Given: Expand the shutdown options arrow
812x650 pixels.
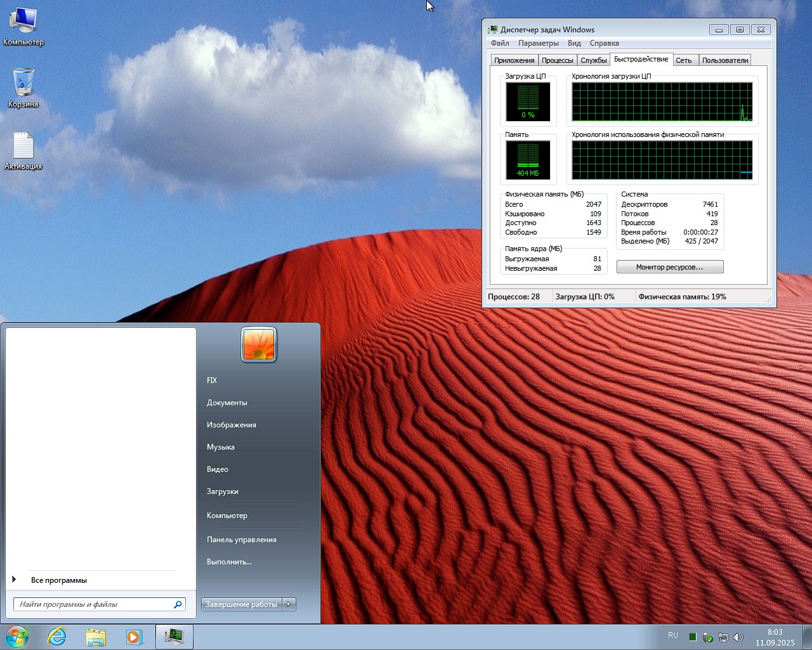Looking at the screenshot, I should pyautogui.click(x=289, y=604).
